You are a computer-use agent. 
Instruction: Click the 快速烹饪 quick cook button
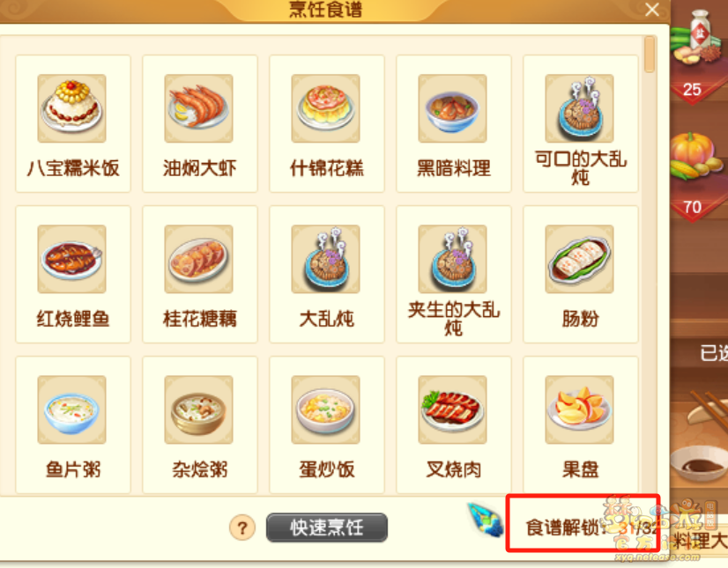(326, 527)
